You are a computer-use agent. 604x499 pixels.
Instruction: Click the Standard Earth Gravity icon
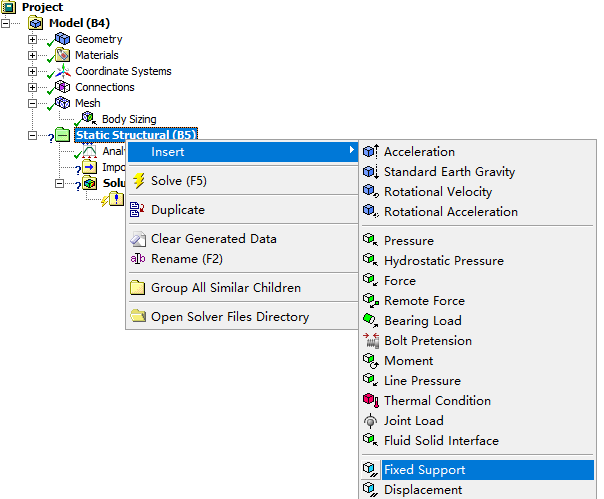point(370,172)
